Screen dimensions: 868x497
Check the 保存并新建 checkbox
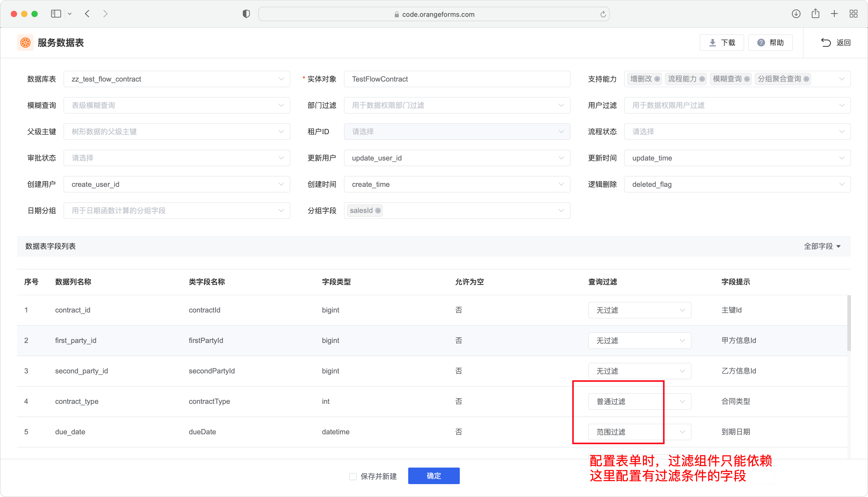(x=353, y=476)
